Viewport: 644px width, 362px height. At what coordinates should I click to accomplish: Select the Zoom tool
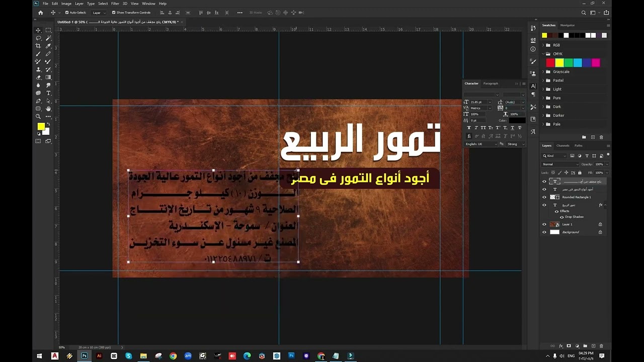pyautogui.click(x=38, y=117)
